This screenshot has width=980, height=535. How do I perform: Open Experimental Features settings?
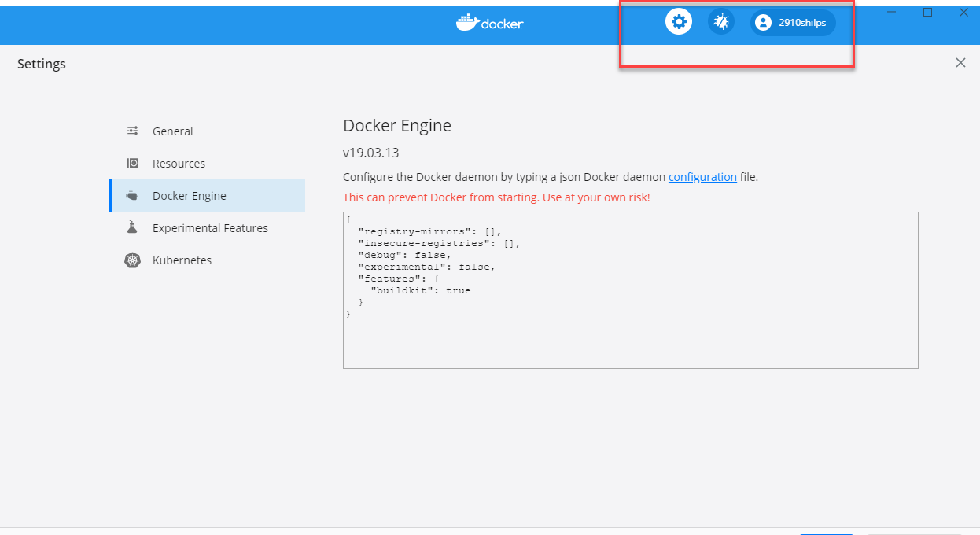pos(207,228)
